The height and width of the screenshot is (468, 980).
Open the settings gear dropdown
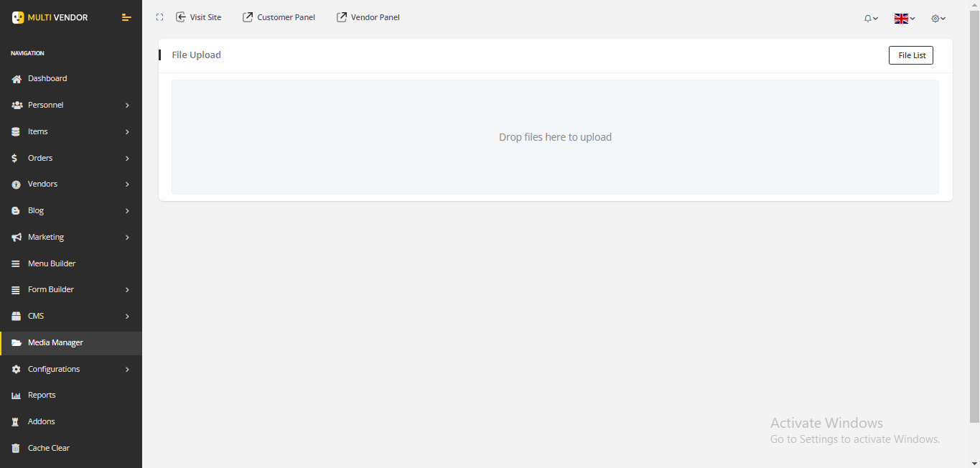tap(938, 19)
